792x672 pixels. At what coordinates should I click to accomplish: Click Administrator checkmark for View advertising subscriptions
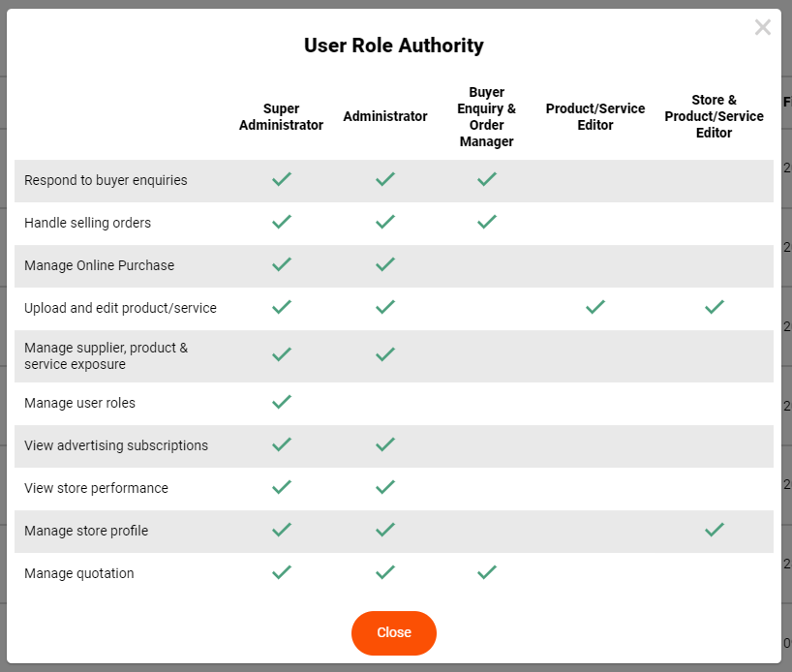[x=385, y=444]
